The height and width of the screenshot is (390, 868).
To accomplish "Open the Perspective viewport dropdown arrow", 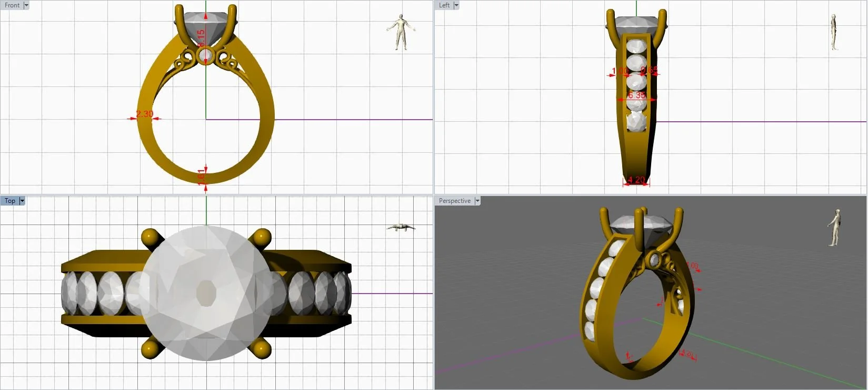I will pyautogui.click(x=477, y=201).
